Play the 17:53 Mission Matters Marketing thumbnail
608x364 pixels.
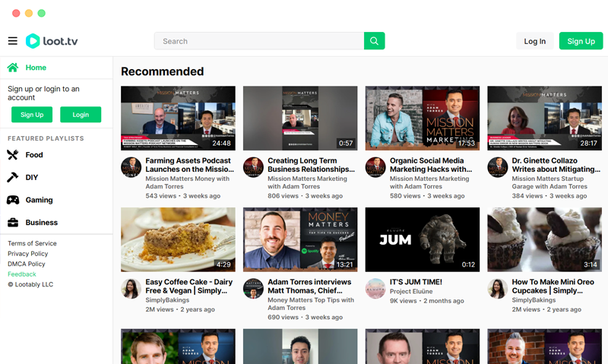[x=423, y=119]
